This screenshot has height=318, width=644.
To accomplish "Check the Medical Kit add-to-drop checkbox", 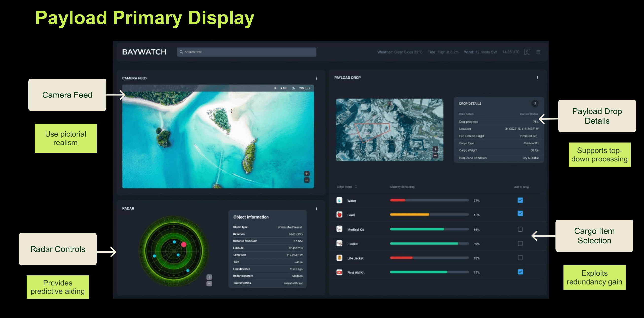I will tap(520, 229).
